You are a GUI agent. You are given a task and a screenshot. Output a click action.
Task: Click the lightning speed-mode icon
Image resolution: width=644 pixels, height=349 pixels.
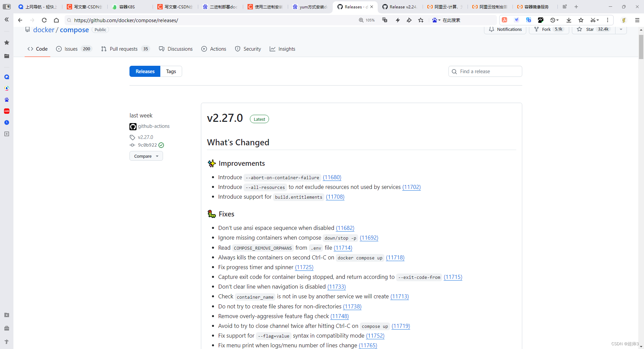tap(397, 20)
